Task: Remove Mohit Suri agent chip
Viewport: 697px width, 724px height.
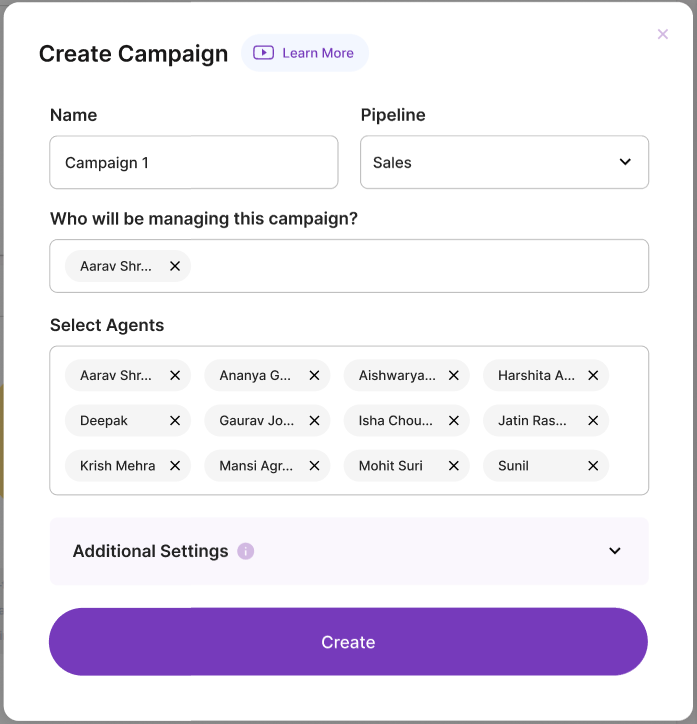Action: point(453,466)
